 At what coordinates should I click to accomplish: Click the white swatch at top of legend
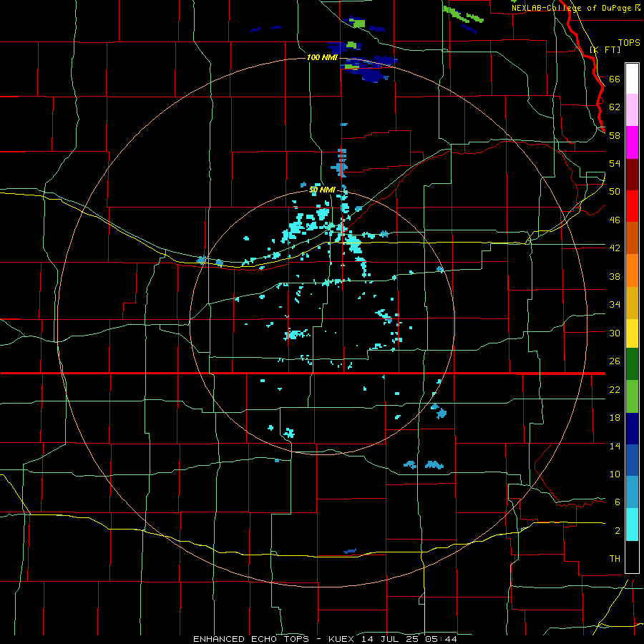click(632, 79)
